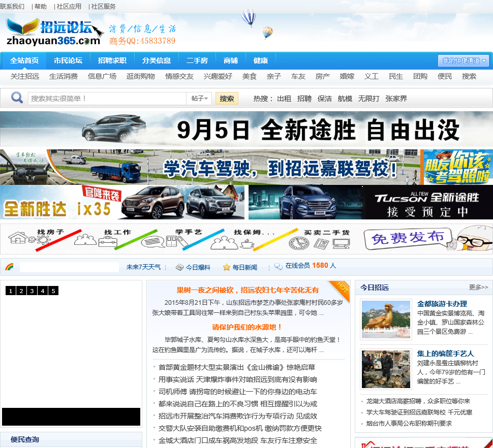Click the 找房子 house icon
Screen dimensions: 493x448
[x=18, y=238]
